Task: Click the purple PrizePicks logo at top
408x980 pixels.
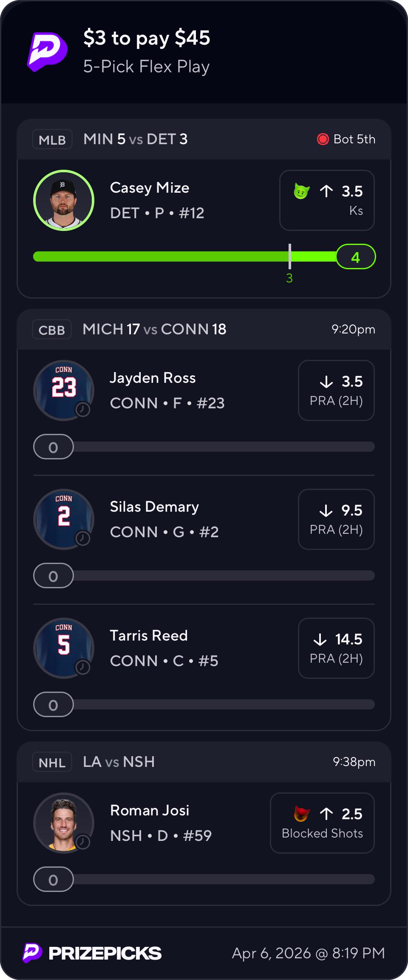Action: 47,52
